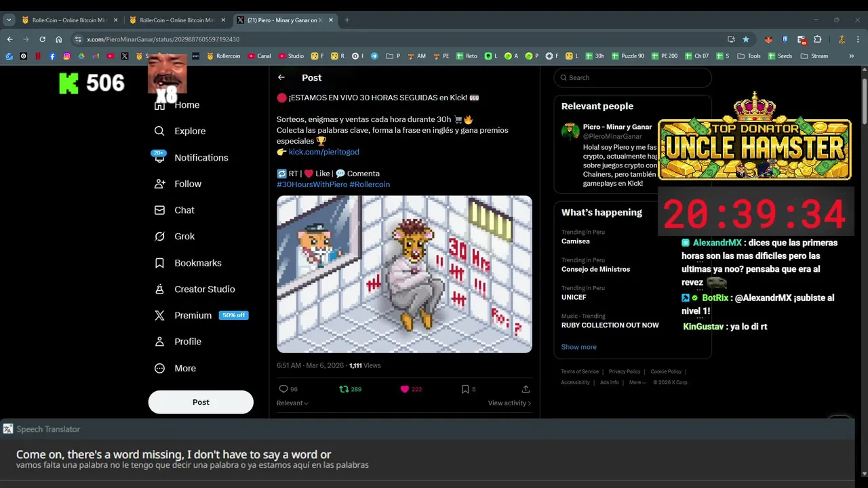Open Rollercoin bookmark
Screen dimensions: 868x488
(x=223, y=56)
